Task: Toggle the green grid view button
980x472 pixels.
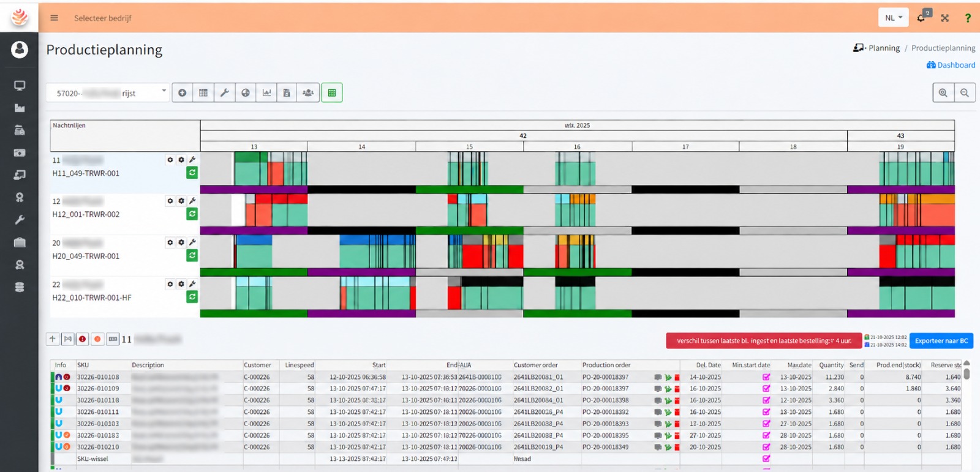Action: coord(332,93)
